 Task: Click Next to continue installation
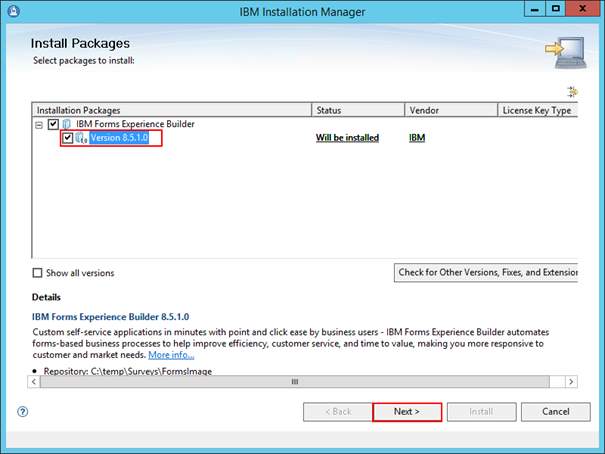(406, 411)
